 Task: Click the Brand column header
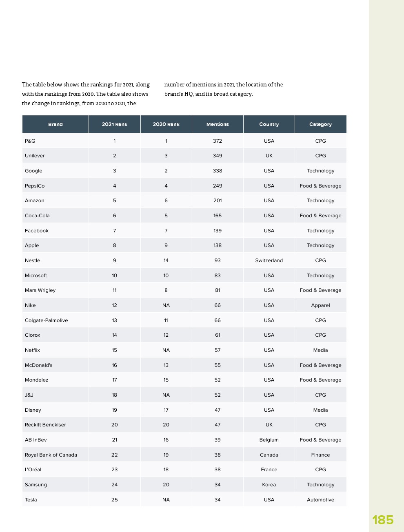pos(55,124)
